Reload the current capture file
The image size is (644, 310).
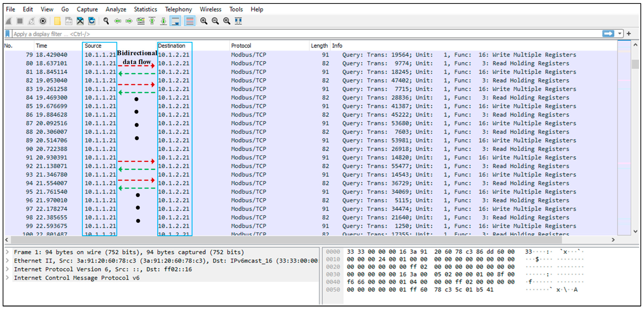pos(92,21)
